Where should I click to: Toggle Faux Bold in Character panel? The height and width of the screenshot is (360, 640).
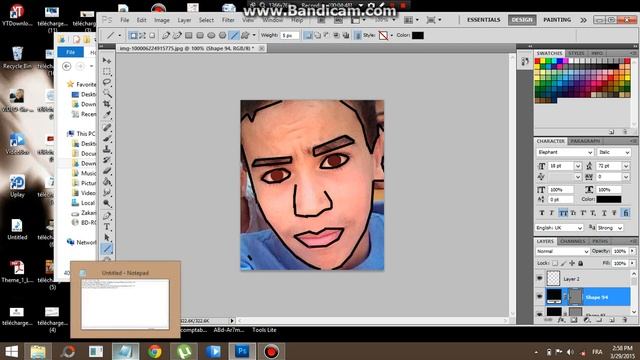coord(542,213)
